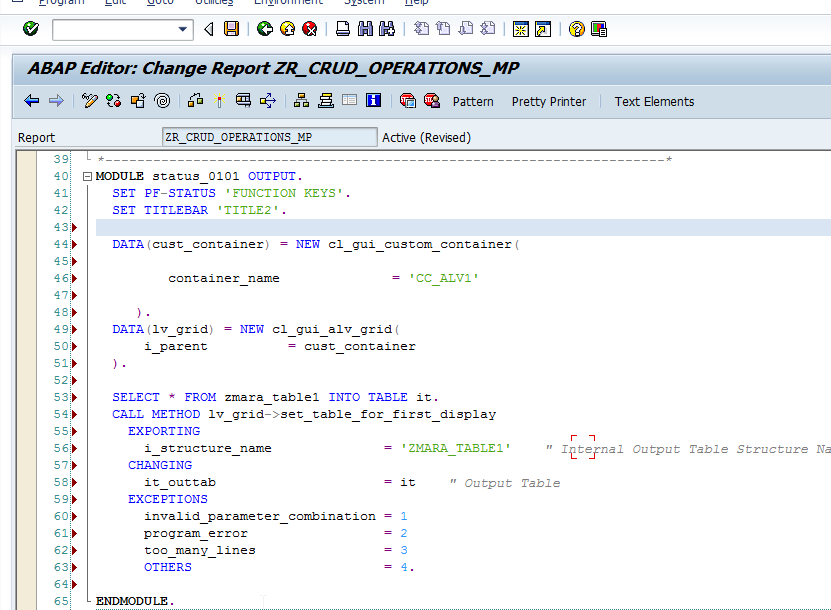Click the Pattern button
Screen dimensions: 831x610
[473, 101]
